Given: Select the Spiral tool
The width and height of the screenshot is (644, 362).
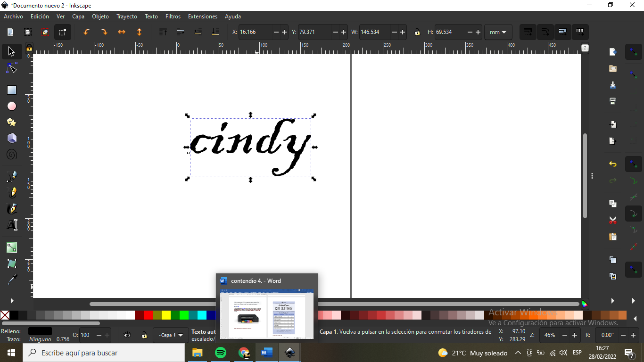Looking at the screenshot, I should pyautogui.click(x=12, y=154).
